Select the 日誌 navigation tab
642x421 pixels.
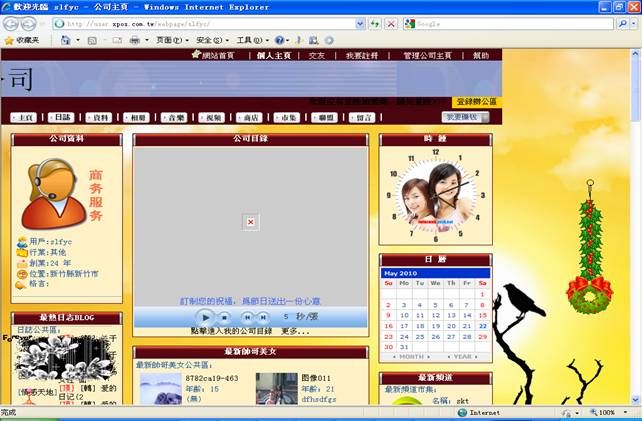[61, 117]
